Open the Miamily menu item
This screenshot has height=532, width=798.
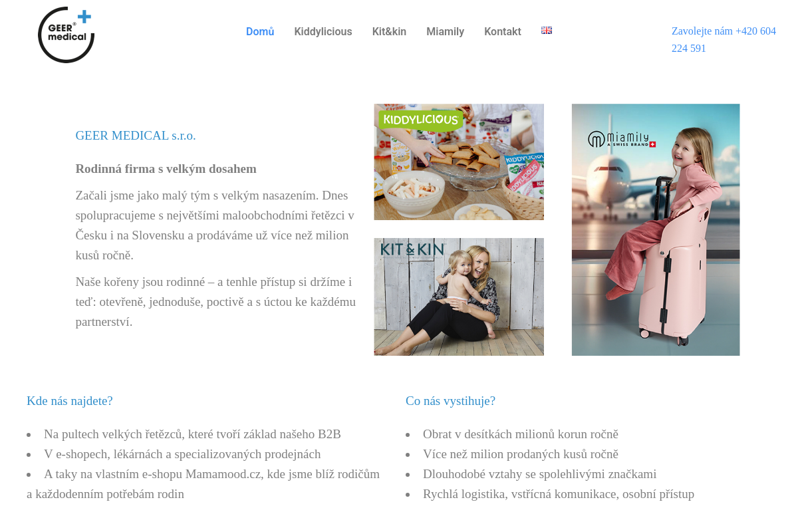coord(445,31)
